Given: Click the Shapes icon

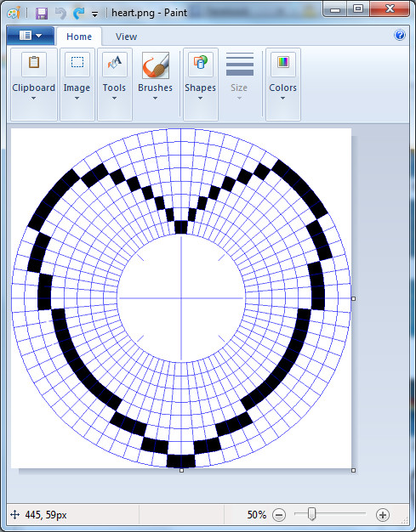Looking at the screenshot, I should click(x=201, y=63).
